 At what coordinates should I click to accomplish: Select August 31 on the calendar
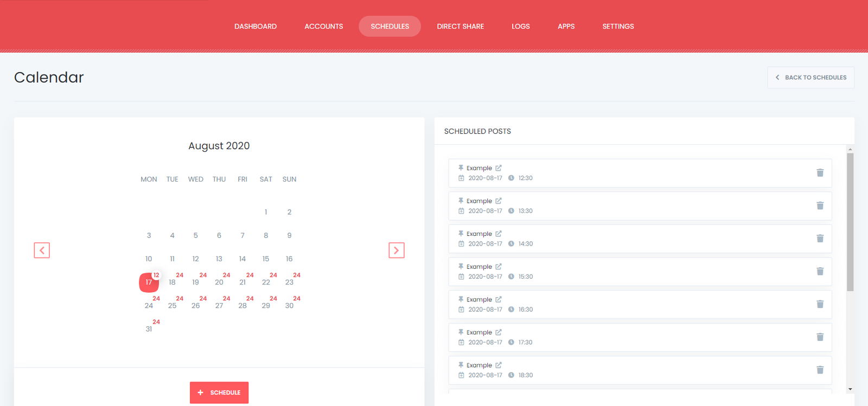pyautogui.click(x=149, y=329)
